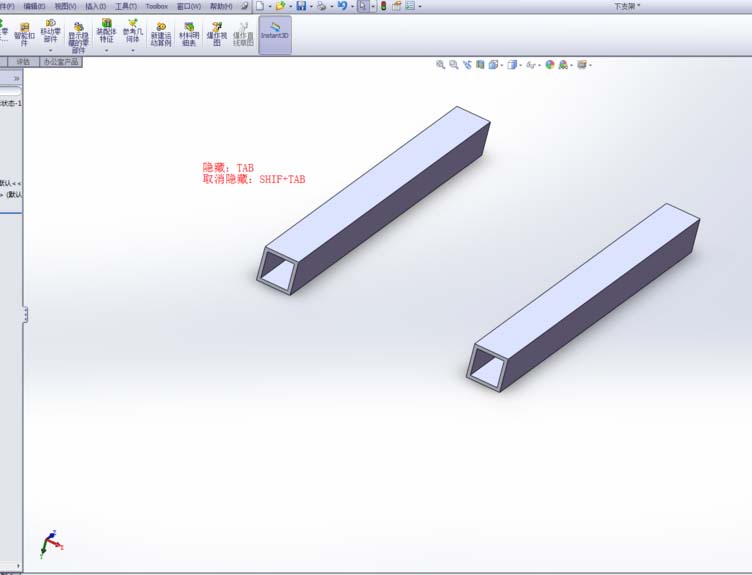The width and height of the screenshot is (752, 575).
Task: Click the Rebuild traffic light icon
Action: 383,6
